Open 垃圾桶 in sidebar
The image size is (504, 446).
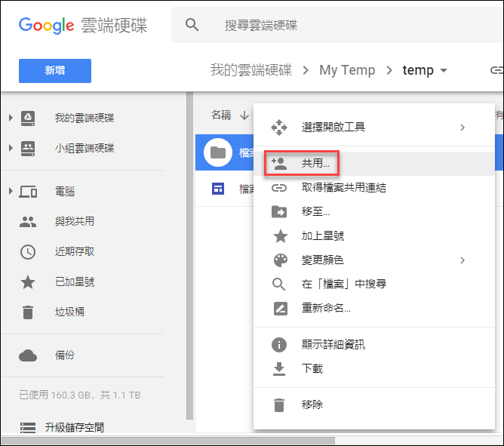69,312
